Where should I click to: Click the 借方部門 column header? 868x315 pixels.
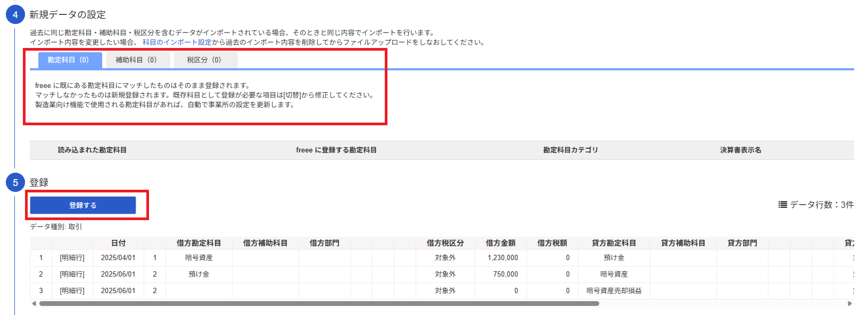tap(324, 243)
